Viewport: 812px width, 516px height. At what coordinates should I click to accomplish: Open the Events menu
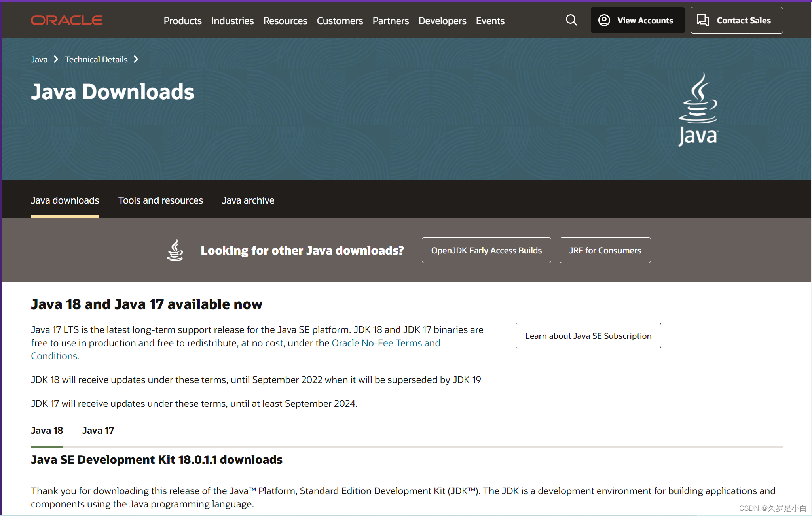[490, 21]
